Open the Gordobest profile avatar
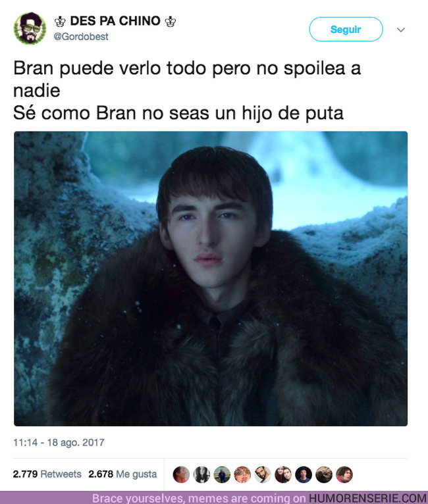This screenshot has height=504, width=428. (30, 28)
